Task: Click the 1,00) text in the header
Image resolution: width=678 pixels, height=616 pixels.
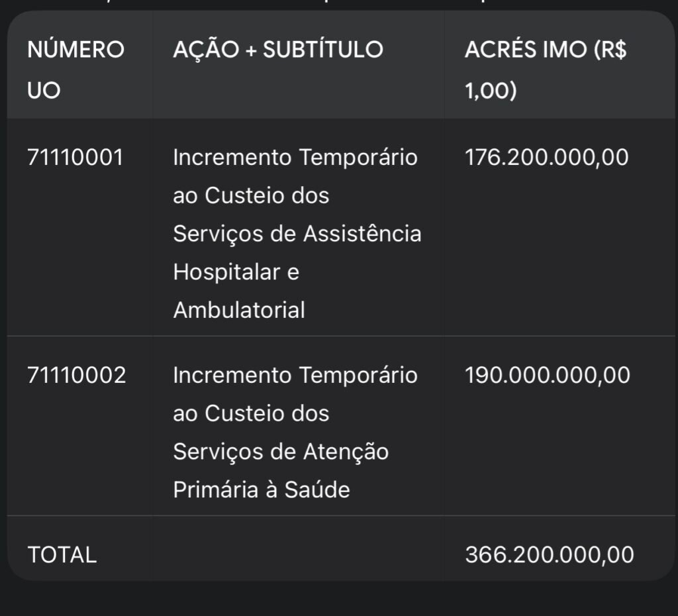Action: click(x=491, y=91)
